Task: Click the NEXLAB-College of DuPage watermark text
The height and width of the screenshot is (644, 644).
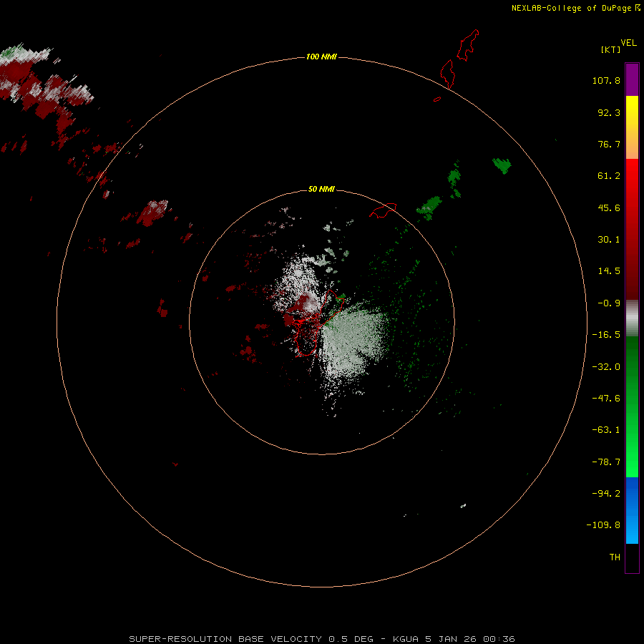Action: coord(575,8)
